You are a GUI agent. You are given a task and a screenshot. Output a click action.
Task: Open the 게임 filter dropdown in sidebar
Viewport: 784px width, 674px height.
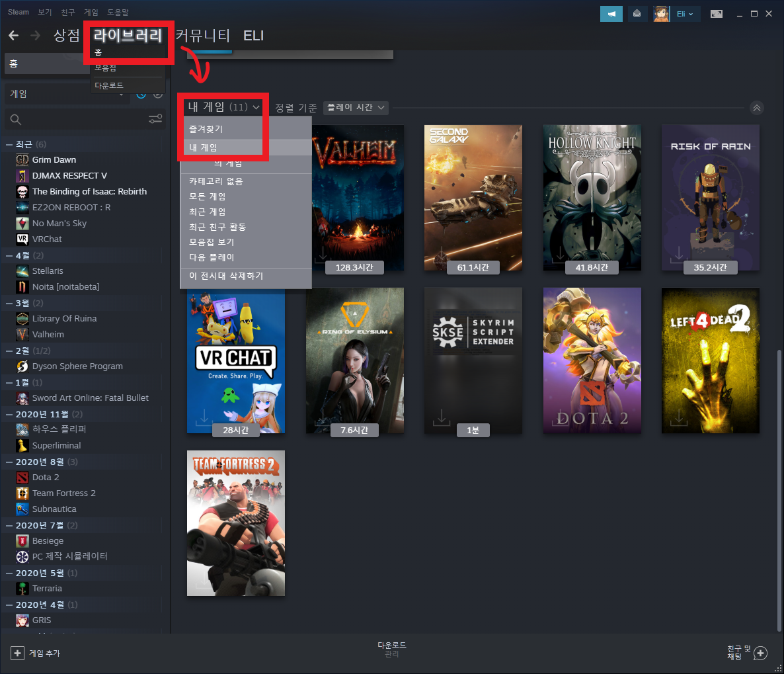[67, 94]
